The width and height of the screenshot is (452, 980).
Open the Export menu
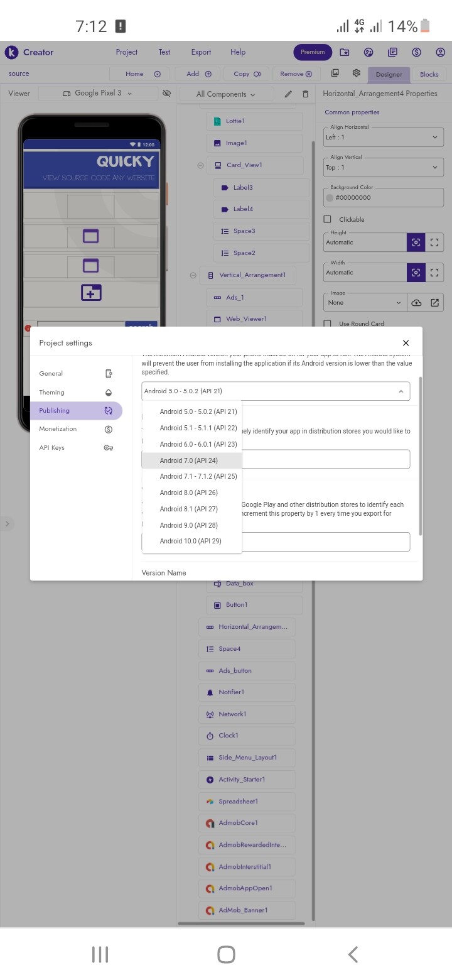pyautogui.click(x=201, y=52)
